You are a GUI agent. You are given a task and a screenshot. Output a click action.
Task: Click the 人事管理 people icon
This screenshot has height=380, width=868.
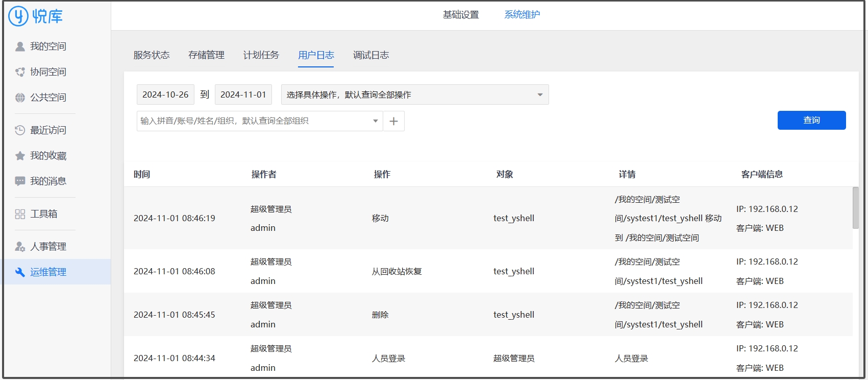pyautogui.click(x=20, y=247)
